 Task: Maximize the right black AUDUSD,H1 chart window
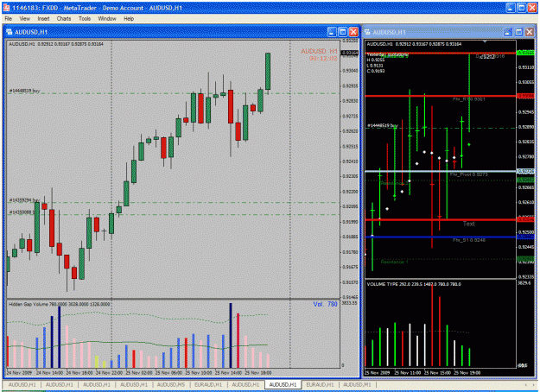(x=518, y=32)
